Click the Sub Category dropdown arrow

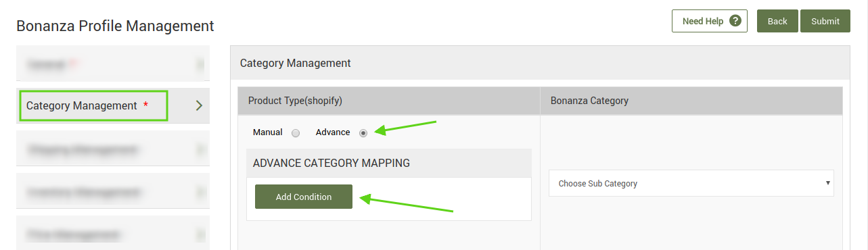[x=828, y=183]
